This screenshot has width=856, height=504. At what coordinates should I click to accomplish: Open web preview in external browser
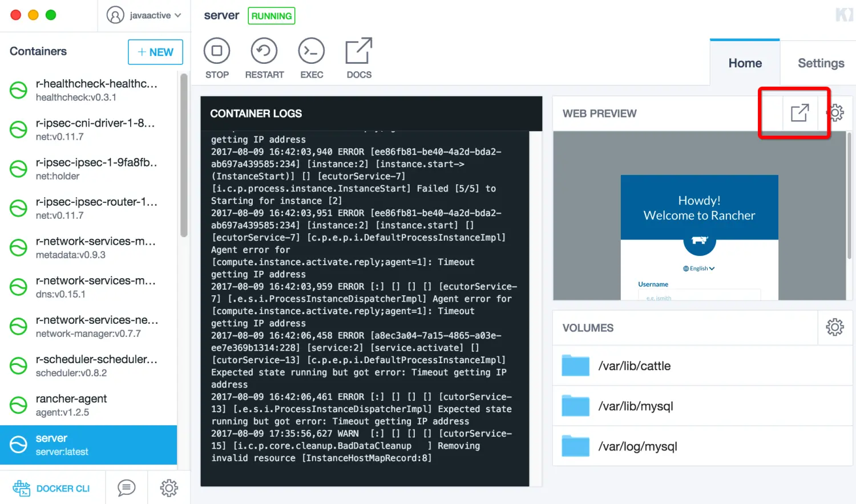[x=800, y=113]
